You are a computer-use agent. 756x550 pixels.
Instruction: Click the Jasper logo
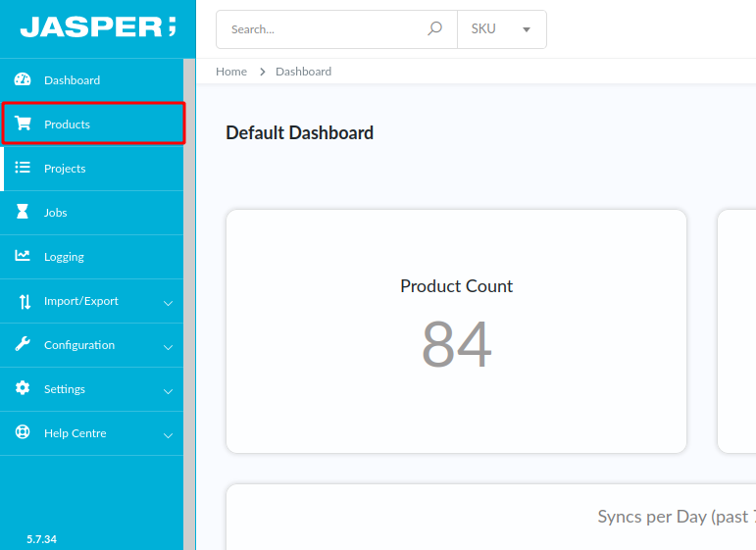(x=98, y=27)
